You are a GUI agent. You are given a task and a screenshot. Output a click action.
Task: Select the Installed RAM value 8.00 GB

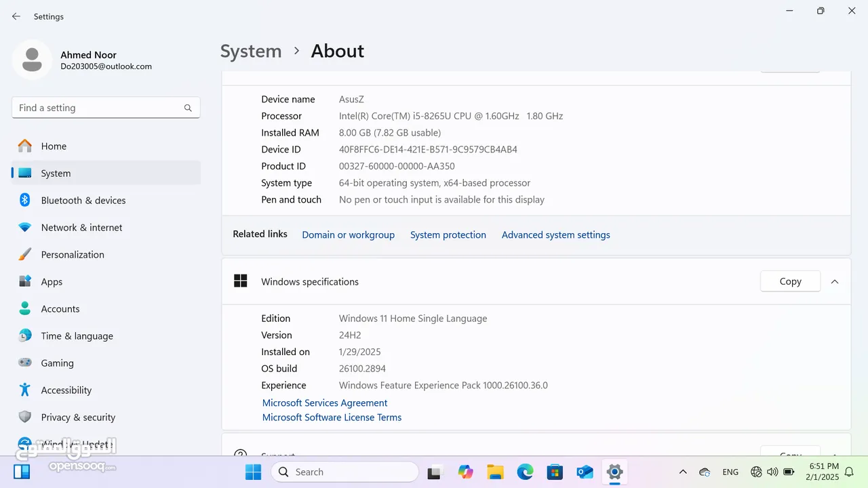390,133
